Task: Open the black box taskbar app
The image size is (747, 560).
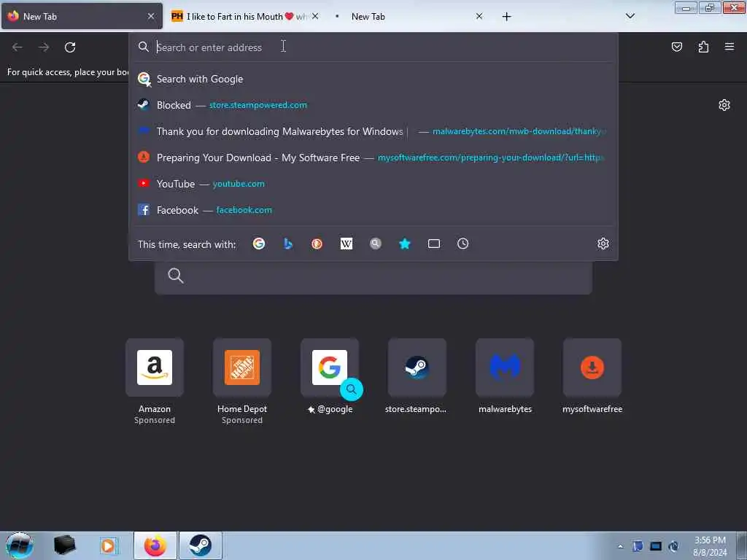Action: pyautogui.click(x=64, y=545)
